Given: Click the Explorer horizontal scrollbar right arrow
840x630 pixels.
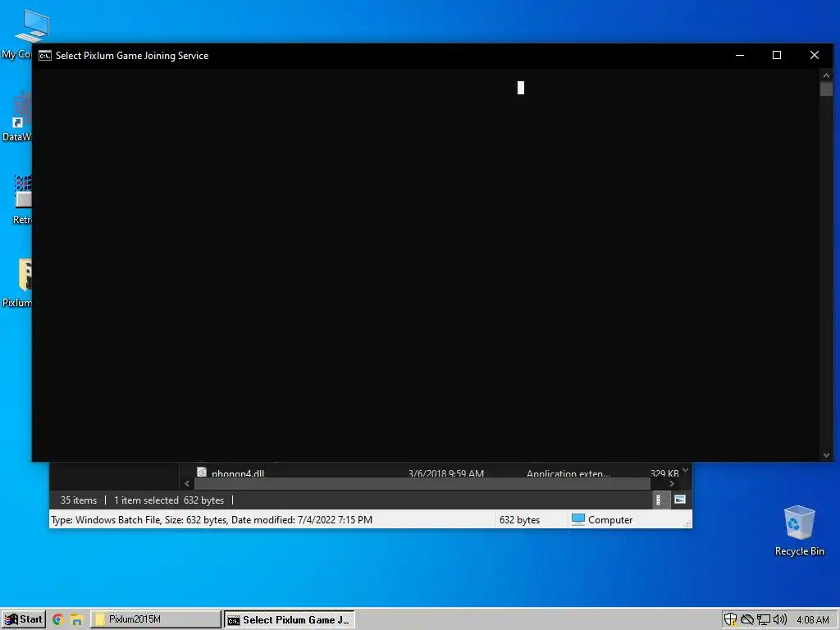Looking at the screenshot, I should coord(671,483).
